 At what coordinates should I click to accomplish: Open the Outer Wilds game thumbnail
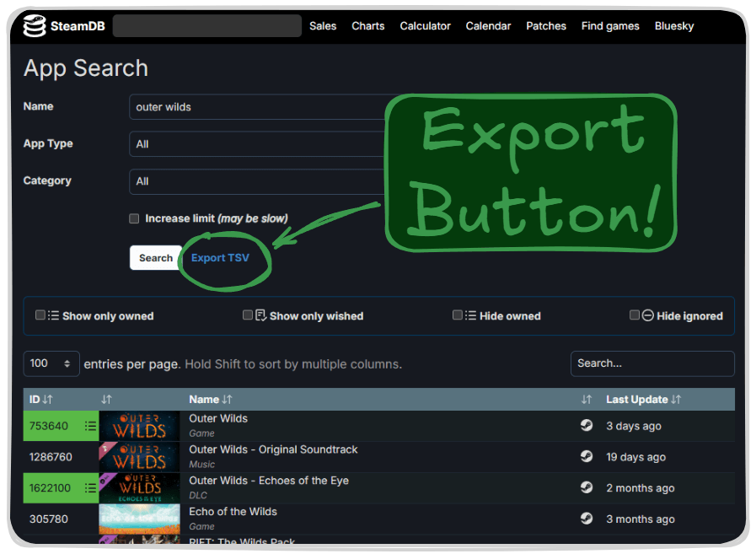tap(139, 427)
